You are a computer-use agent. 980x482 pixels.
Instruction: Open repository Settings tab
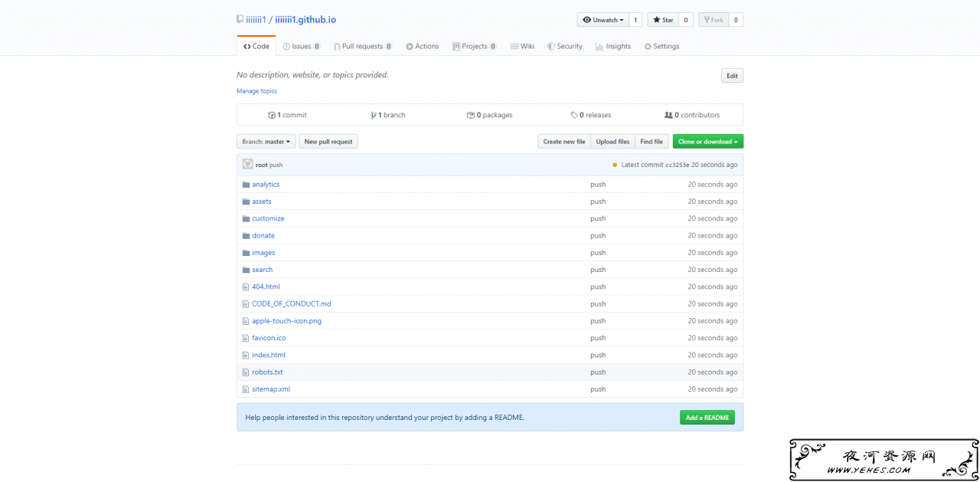(x=661, y=46)
